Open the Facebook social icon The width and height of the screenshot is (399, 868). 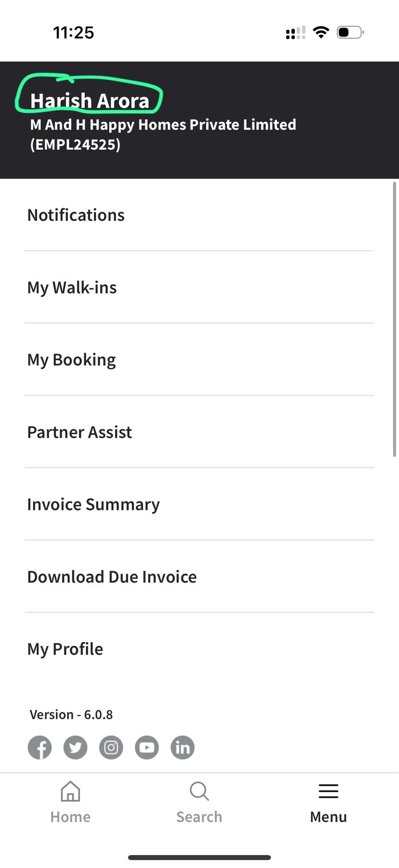(x=40, y=748)
